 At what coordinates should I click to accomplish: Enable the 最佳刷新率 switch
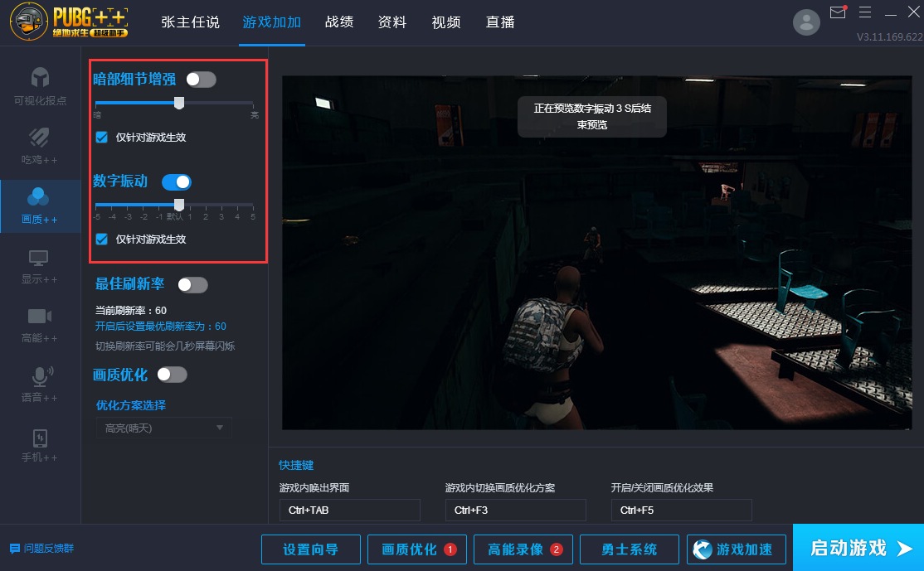[192, 285]
